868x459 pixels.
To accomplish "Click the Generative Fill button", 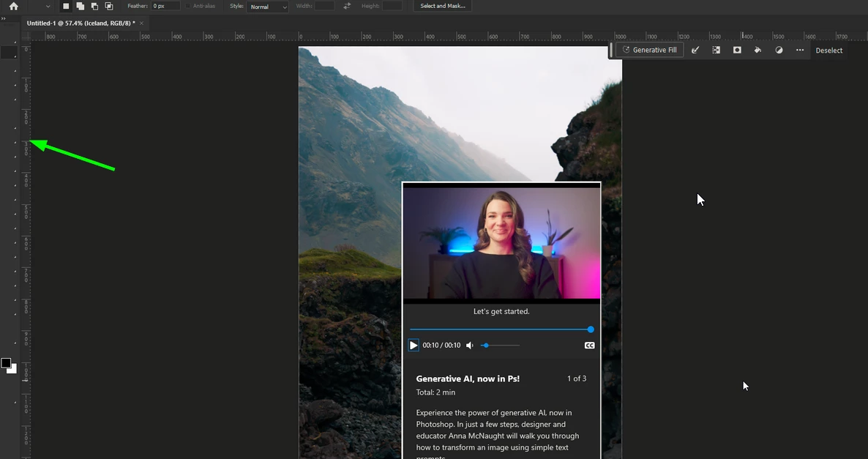I will (x=649, y=50).
